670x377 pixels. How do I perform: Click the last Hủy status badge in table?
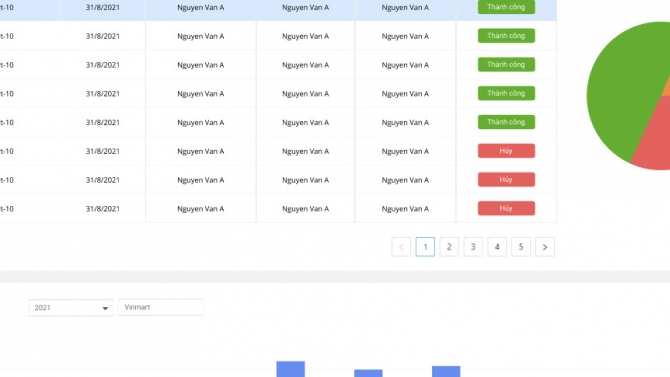tap(506, 208)
